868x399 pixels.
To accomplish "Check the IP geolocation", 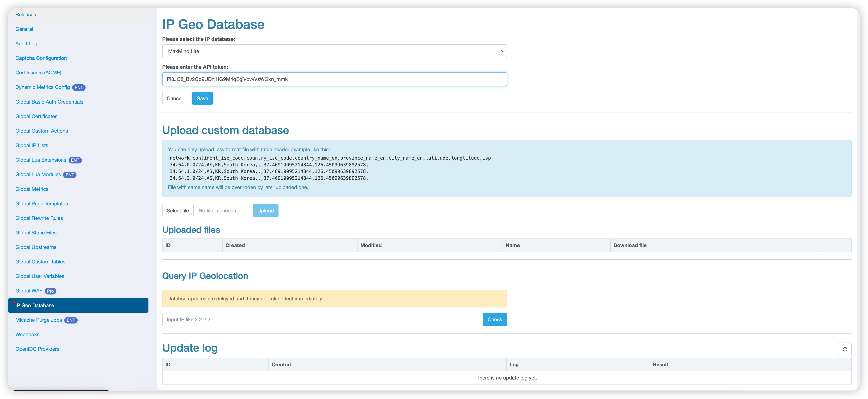I will (x=495, y=319).
